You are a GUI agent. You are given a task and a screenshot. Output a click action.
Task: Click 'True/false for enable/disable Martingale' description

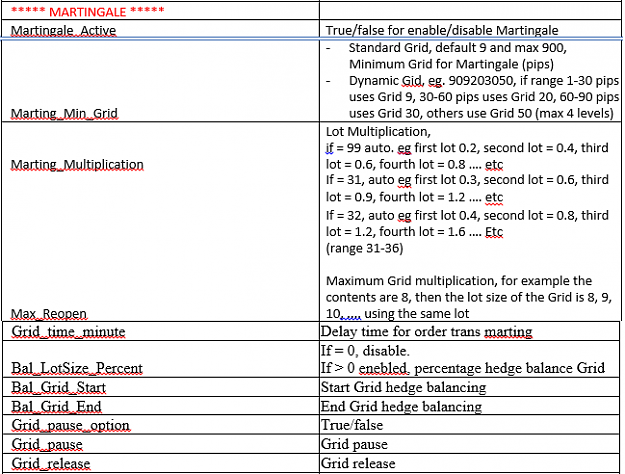[x=442, y=31]
